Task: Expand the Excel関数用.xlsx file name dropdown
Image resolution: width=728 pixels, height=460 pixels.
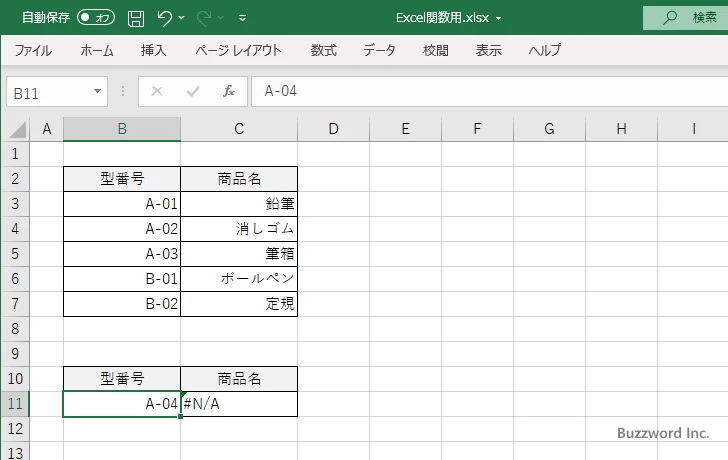Action: point(498,19)
